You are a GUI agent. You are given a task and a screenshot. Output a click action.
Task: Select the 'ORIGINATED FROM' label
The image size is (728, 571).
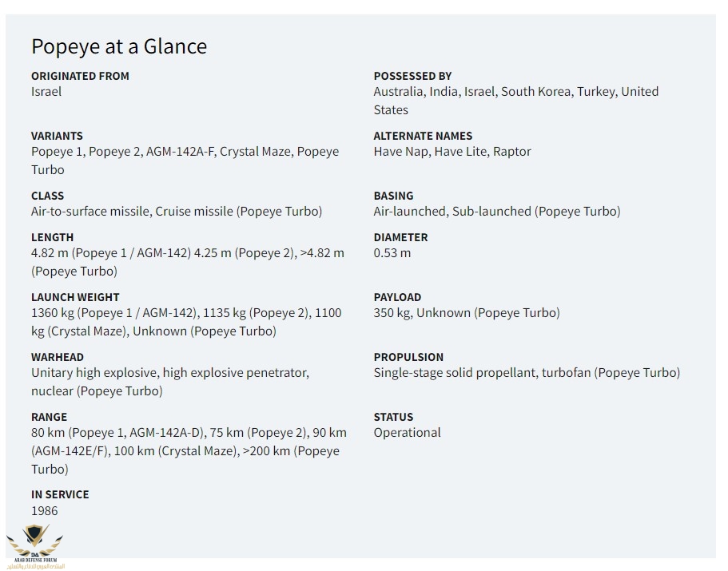coord(80,76)
